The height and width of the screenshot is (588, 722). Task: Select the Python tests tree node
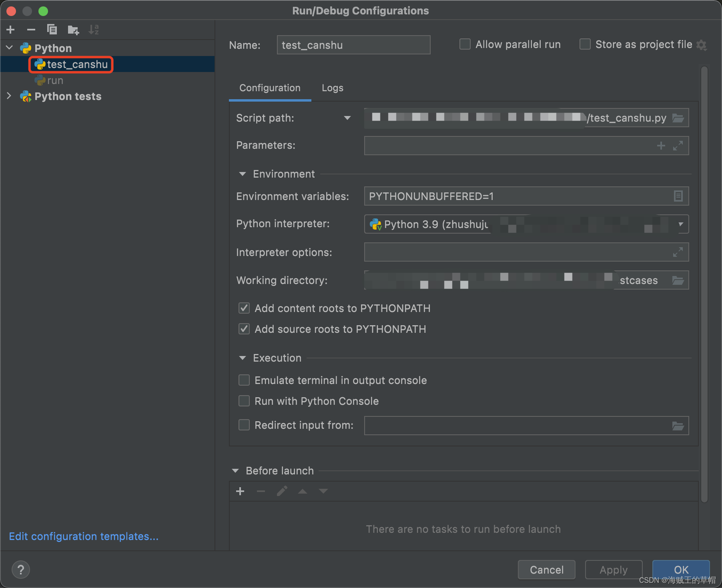coord(68,96)
